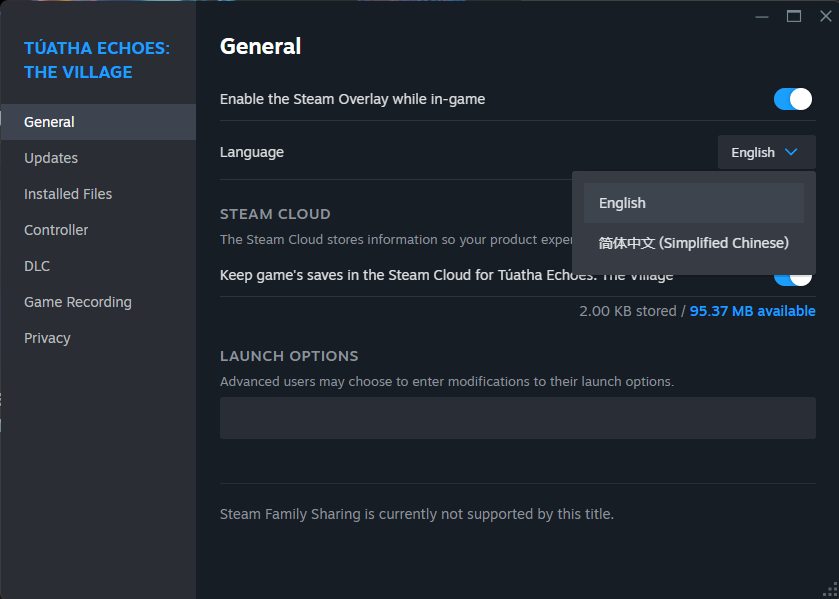Open the Installed Files section
The height and width of the screenshot is (599, 839).
click(68, 194)
